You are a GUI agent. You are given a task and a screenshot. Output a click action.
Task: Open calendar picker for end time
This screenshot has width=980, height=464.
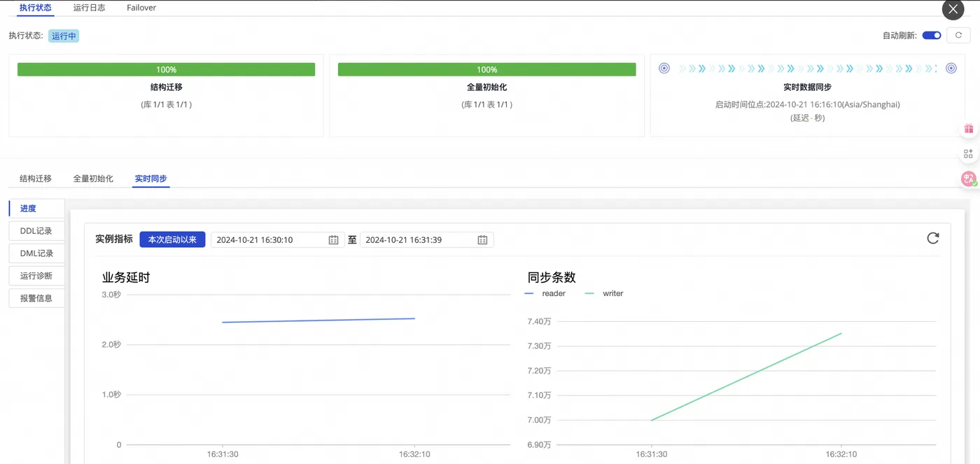(x=482, y=240)
